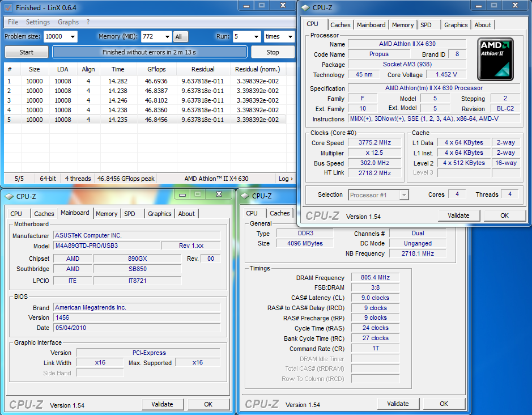Expand the 'times' unit dropdown
The width and height of the screenshot is (532, 415).
pyautogui.click(x=289, y=37)
